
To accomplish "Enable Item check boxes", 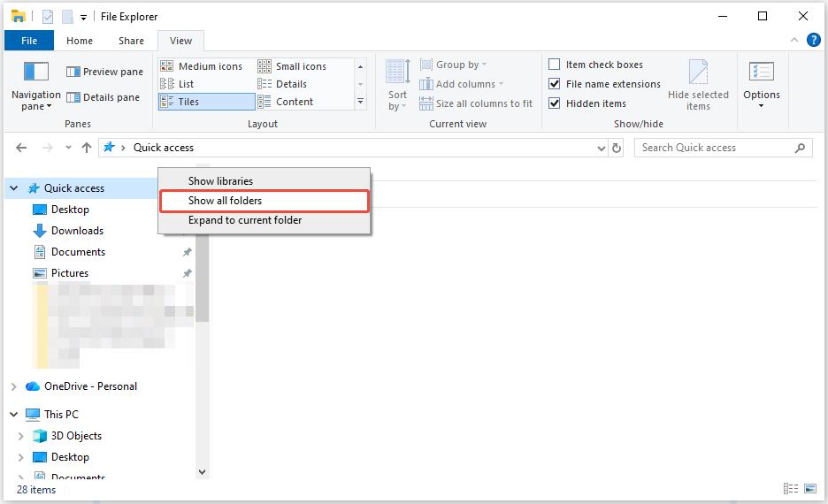I will pyautogui.click(x=554, y=65).
